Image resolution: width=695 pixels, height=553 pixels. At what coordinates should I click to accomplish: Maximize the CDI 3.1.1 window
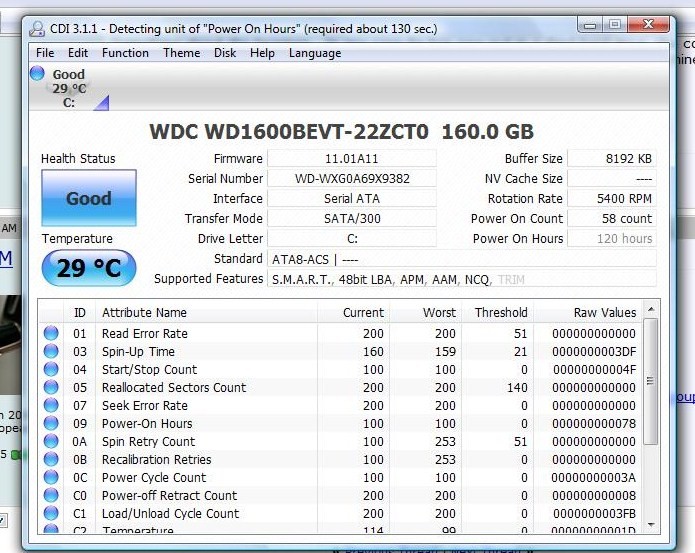615,25
